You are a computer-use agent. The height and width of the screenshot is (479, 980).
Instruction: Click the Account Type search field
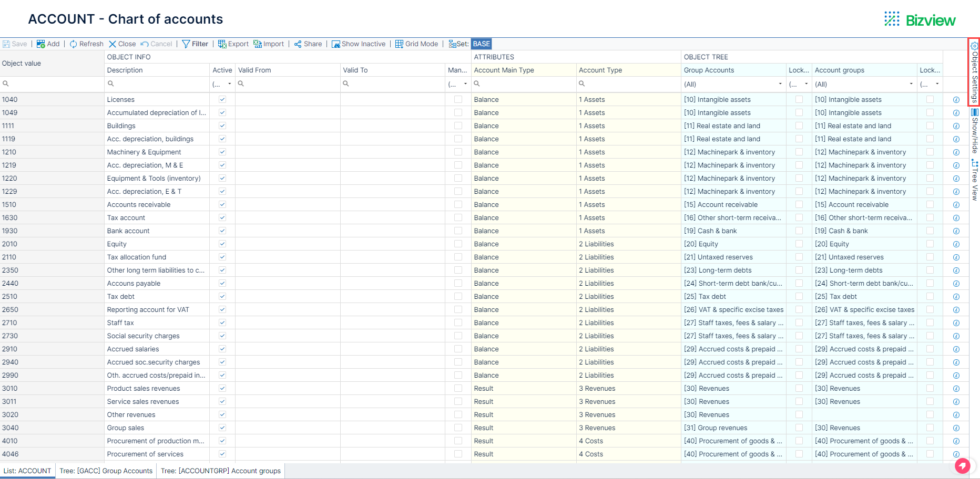coord(628,84)
